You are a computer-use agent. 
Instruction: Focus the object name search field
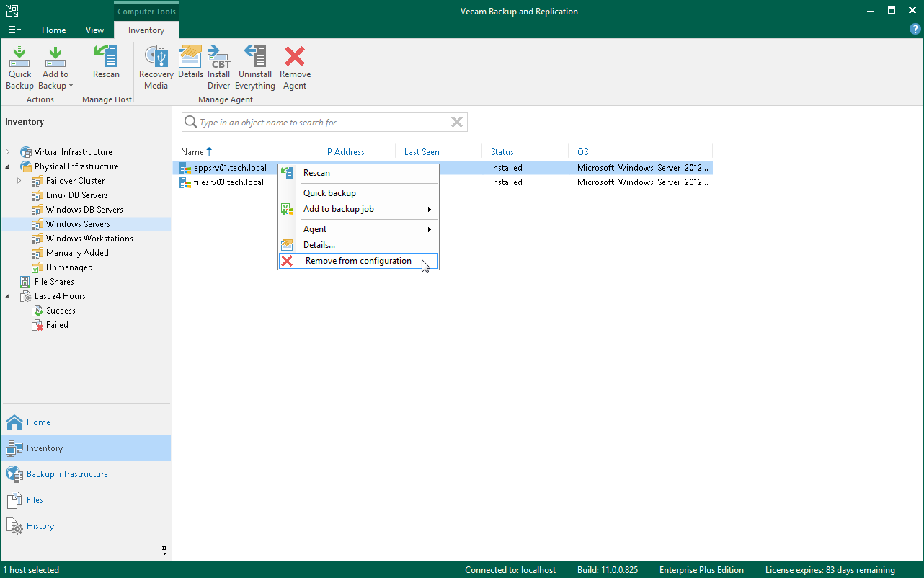tap(324, 123)
